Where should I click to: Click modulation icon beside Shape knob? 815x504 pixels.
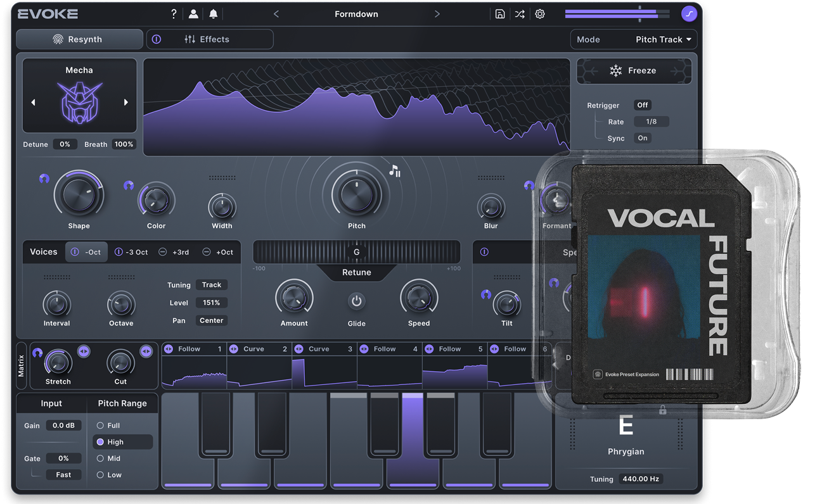click(x=44, y=179)
